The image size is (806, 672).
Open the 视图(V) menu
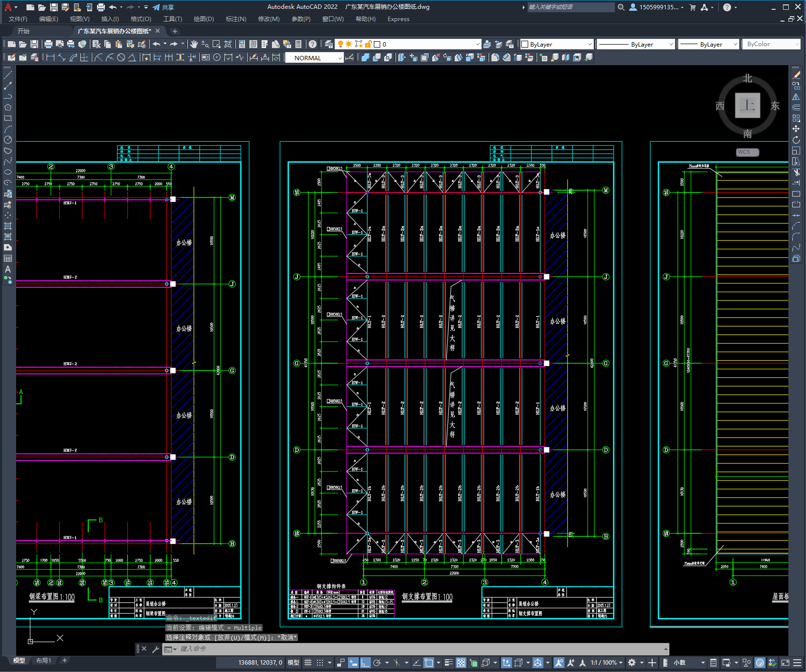79,19
